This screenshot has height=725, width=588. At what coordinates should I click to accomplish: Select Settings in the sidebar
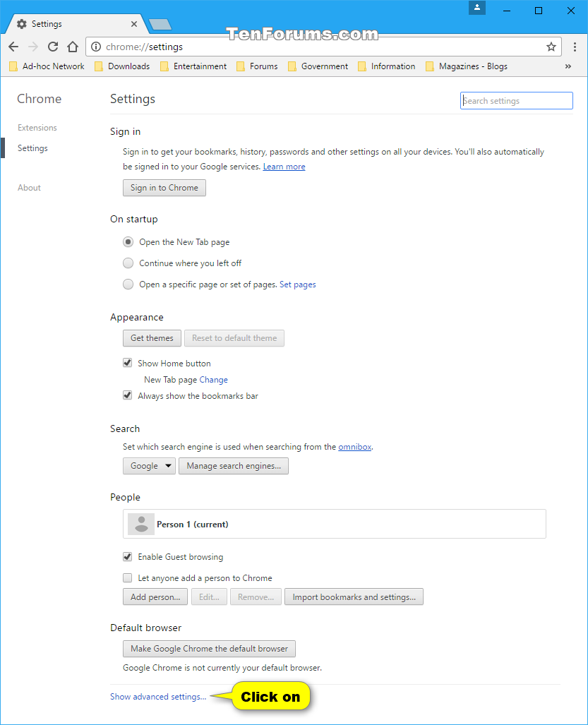pos(32,148)
